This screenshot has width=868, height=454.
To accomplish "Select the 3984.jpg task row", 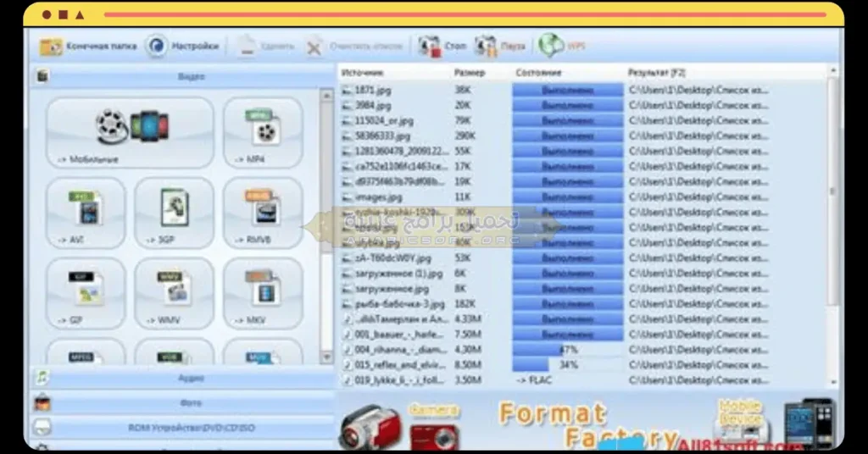I will coord(582,105).
